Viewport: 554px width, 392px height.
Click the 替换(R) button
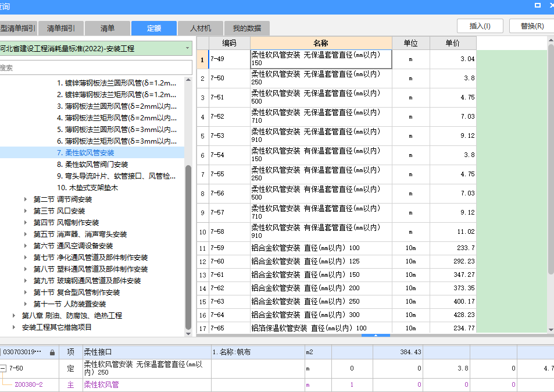[x=532, y=26]
